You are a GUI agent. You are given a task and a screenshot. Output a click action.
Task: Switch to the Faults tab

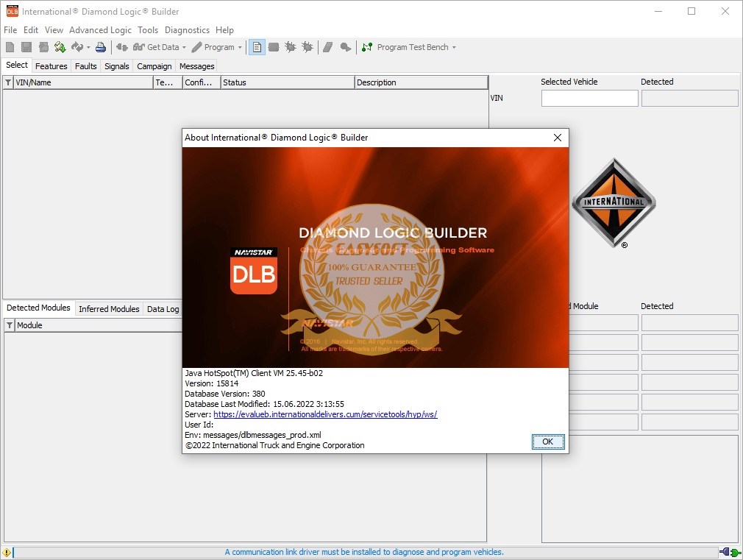pos(86,66)
